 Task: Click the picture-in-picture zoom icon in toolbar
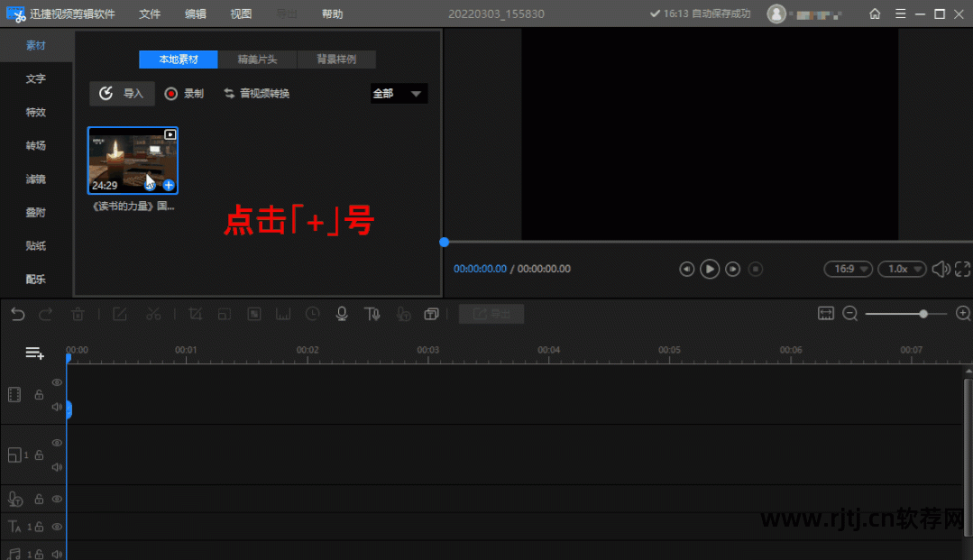tap(224, 314)
